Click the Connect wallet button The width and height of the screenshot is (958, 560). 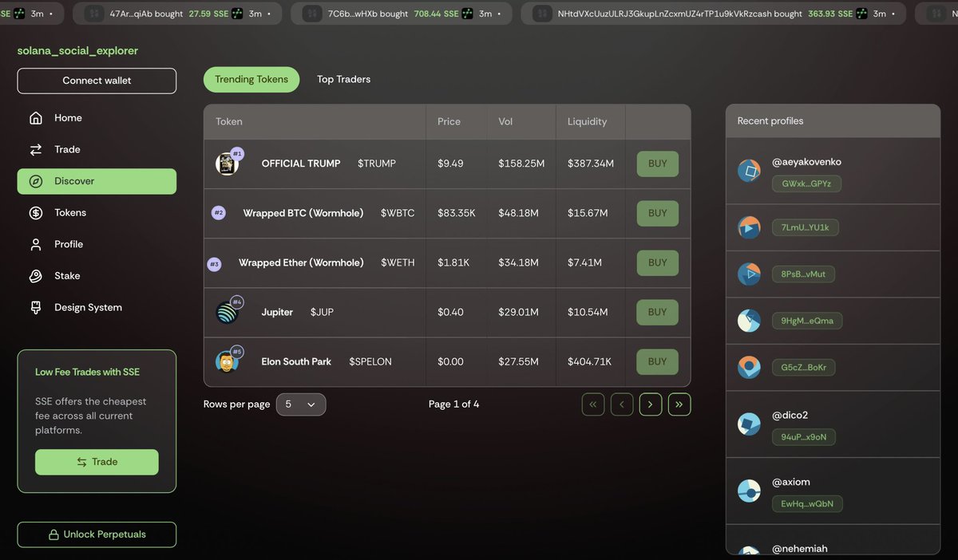point(97,81)
